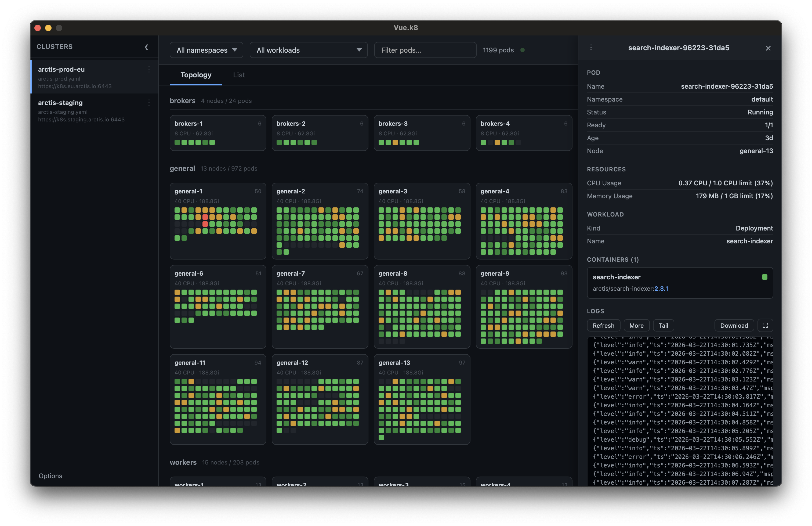The height and width of the screenshot is (526, 812).
Task: Close the search-indexer pod detail panel
Action: click(x=768, y=48)
